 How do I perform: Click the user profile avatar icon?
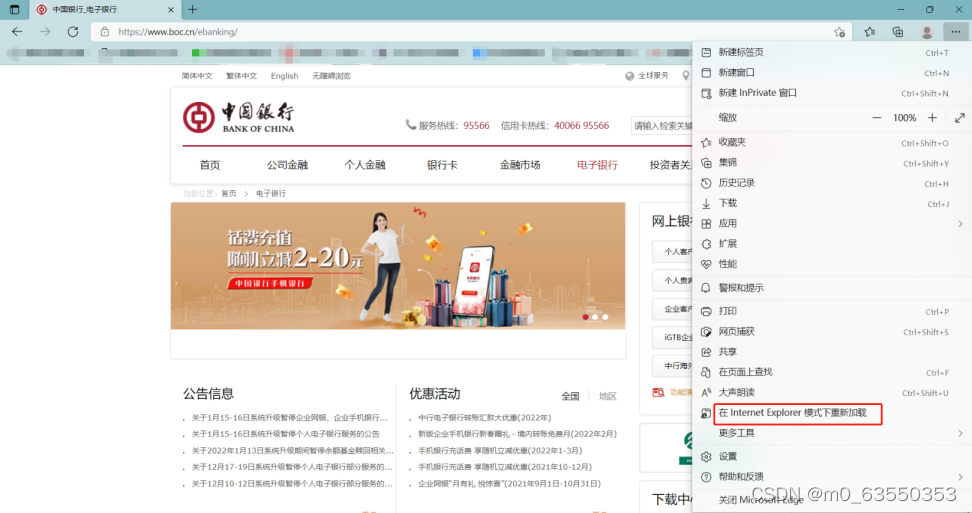(927, 32)
